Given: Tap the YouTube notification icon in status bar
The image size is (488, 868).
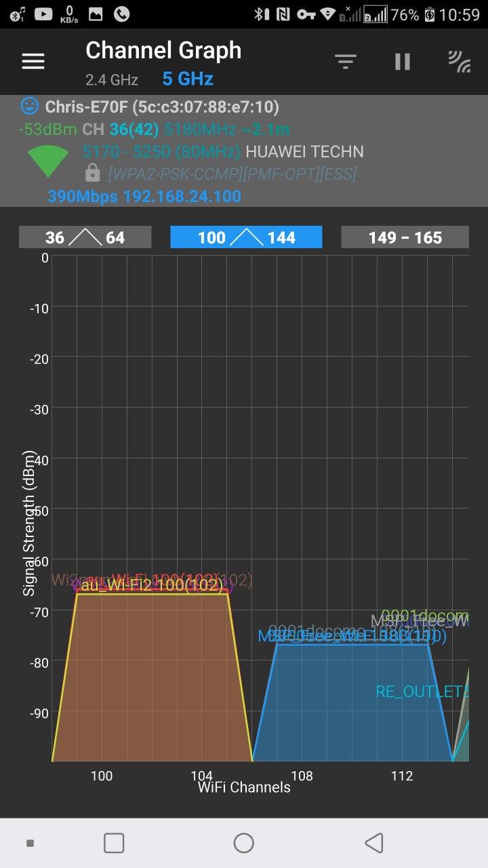Looking at the screenshot, I should point(43,14).
